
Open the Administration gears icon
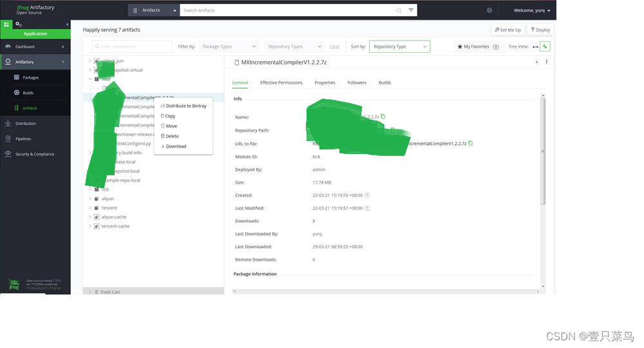[x=19, y=24]
